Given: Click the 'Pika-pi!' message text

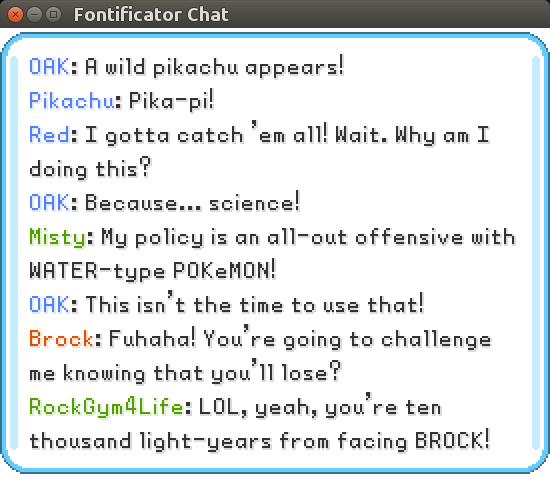Looking at the screenshot, I should tap(171, 101).
